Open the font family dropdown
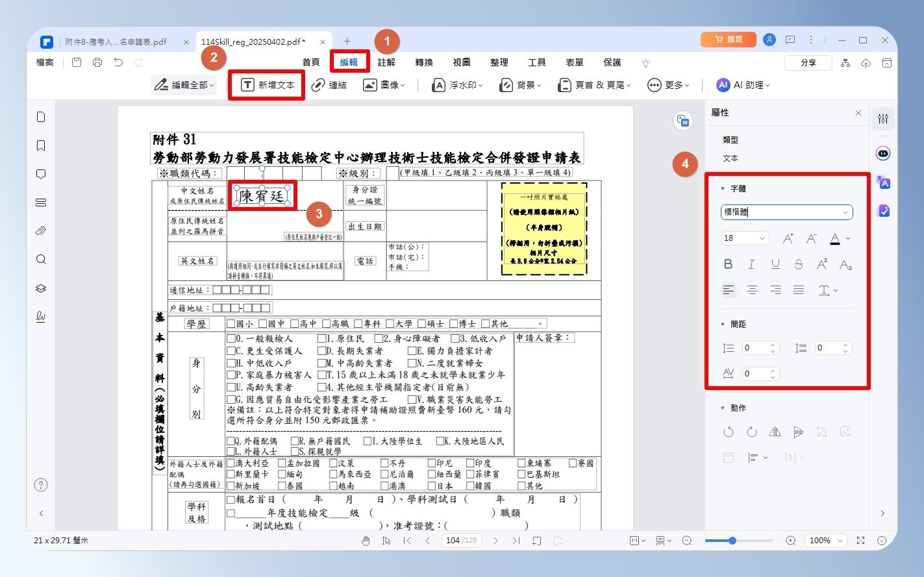Image resolution: width=924 pixels, height=577 pixels. coord(787,212)
